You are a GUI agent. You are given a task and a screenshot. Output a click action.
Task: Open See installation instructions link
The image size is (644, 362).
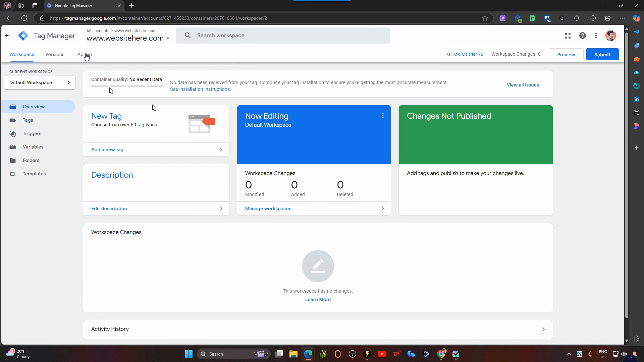tap(200, 89)
